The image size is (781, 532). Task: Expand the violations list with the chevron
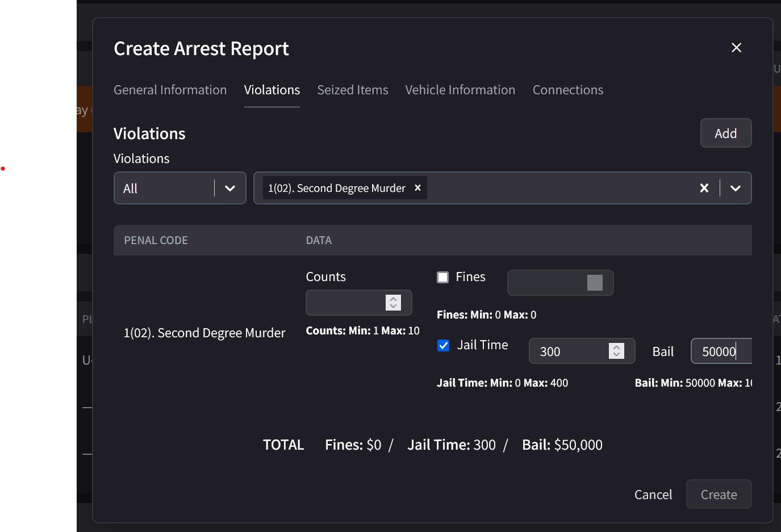[x=736, y=187]
